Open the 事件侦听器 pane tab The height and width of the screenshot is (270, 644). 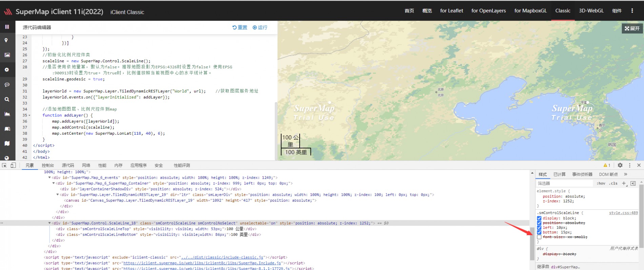pyautogui.click(x=582, y=174)
